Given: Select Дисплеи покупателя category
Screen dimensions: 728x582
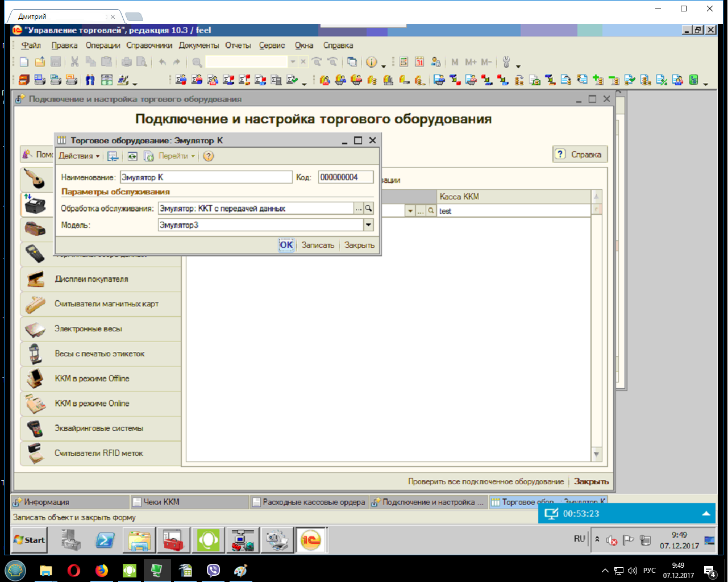Looking at the screenshot, I should 101,279.
